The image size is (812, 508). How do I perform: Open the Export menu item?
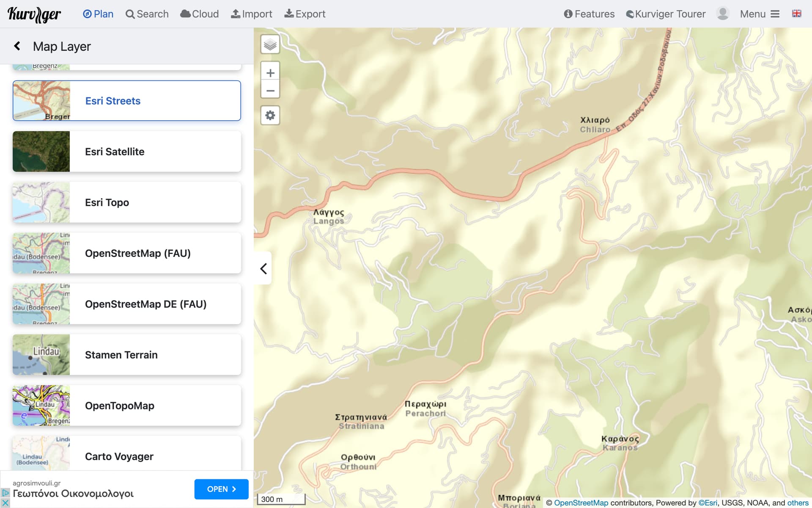[x=304, y=14]
